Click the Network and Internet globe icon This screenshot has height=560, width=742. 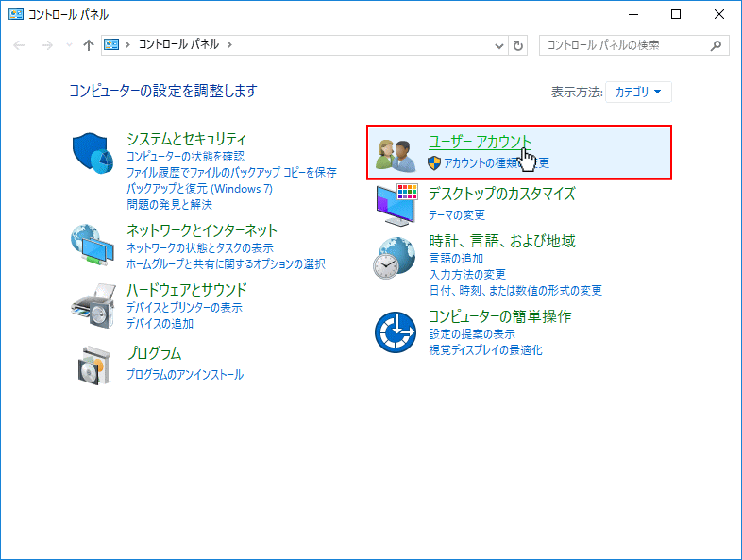pyautogui.click(x=93, y=245)
